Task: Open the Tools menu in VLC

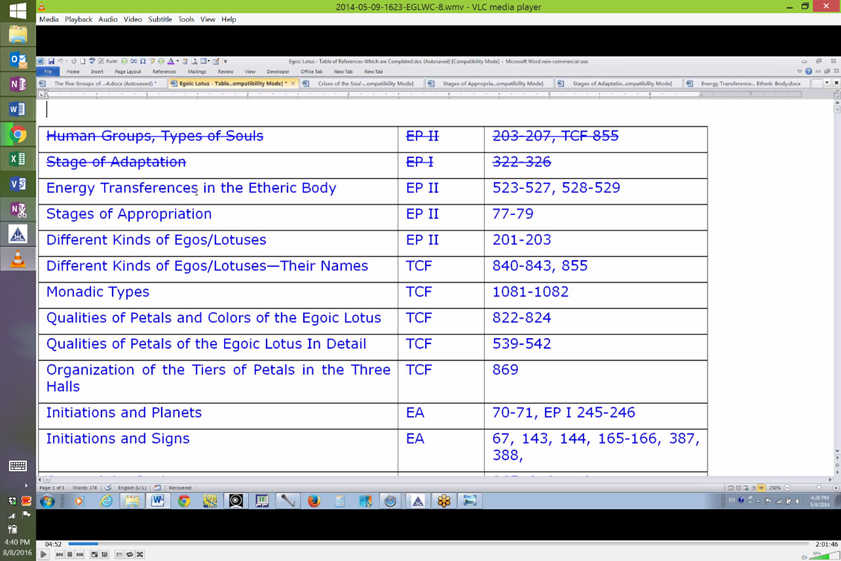Action: 186,19
